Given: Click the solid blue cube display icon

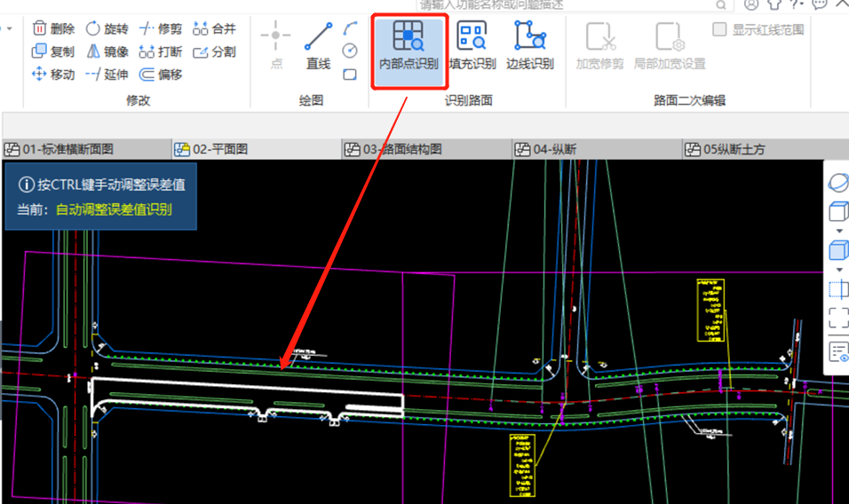Looking at the screenshot, I should (x=838, y=250).
